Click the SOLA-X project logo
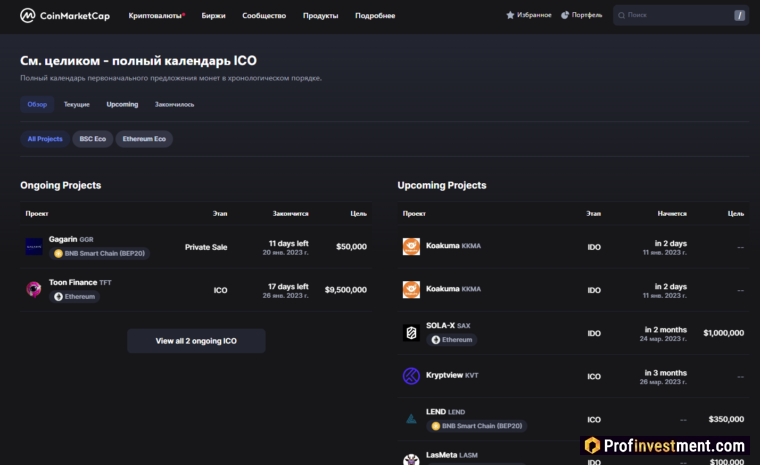This screenshot has width=760, height=465. [411, 333]
